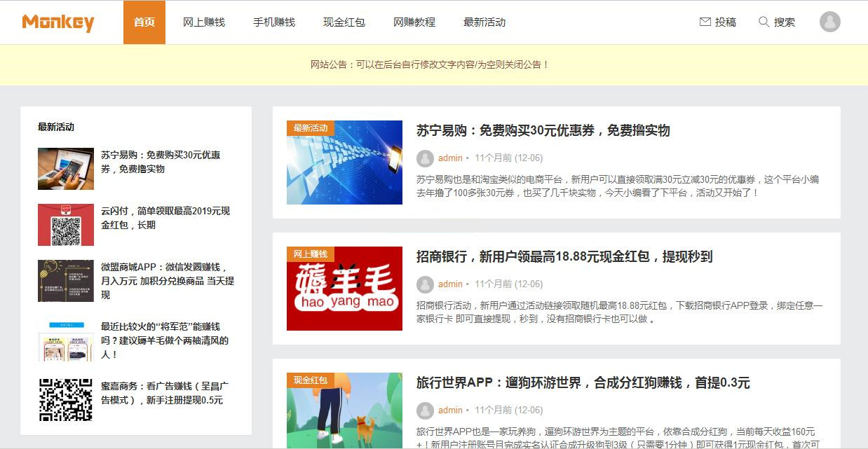Open article title 旅行世界APP：遛狗环游世界

coord(583,382)
